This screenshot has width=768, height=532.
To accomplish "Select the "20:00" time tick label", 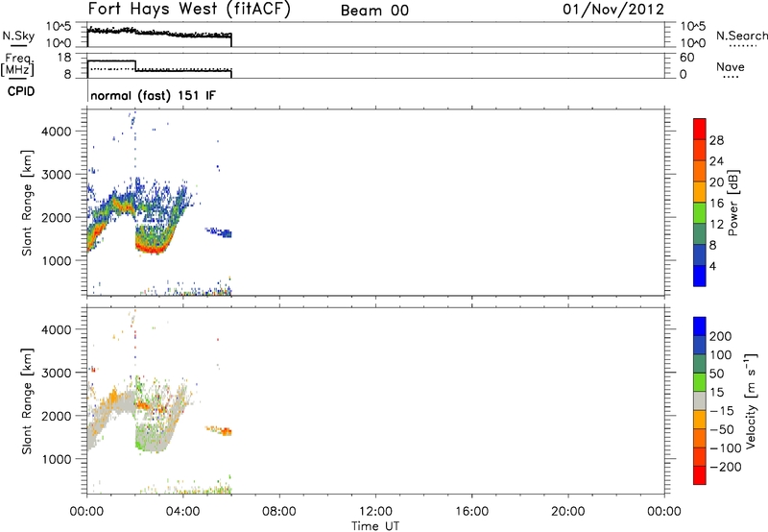I will [x=568, y=512].
